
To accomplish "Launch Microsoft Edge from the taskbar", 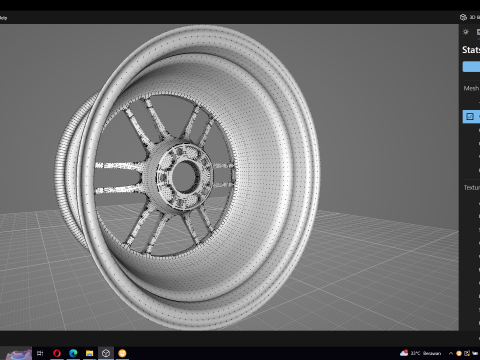I will (x=73, y=353).
